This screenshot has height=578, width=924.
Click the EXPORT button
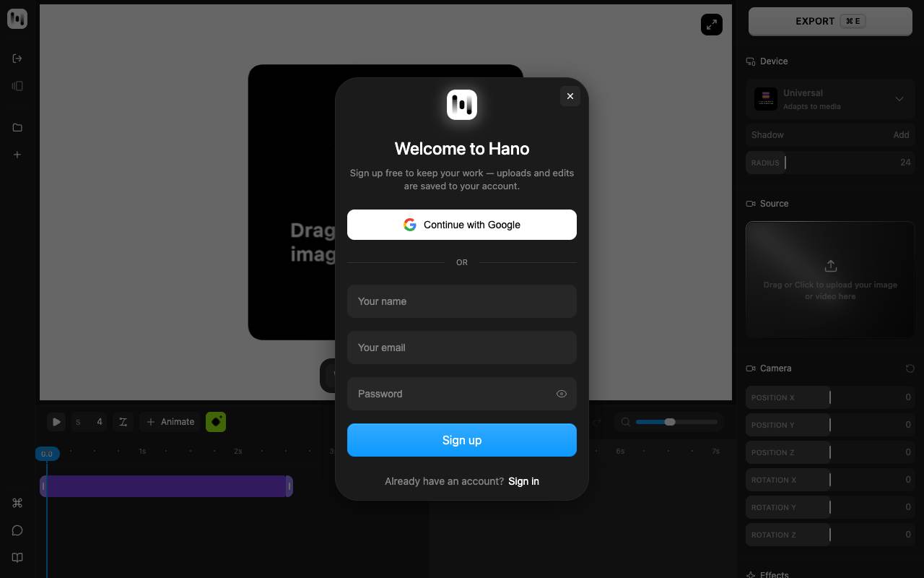830,21
